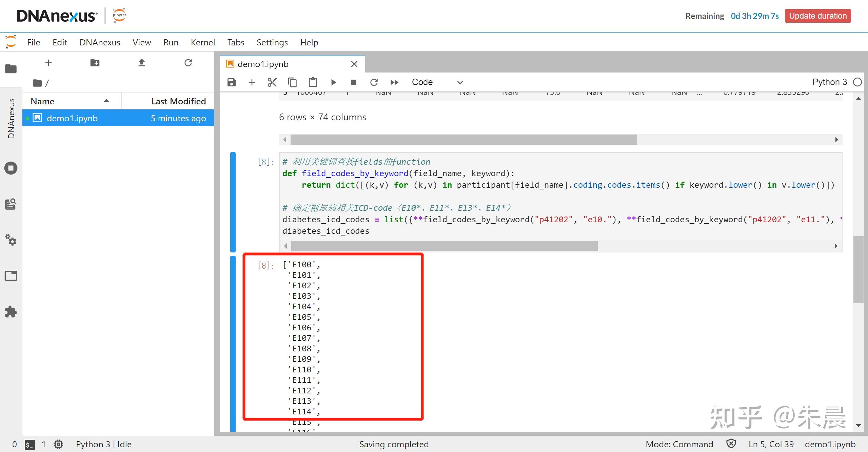
Task: Open the cell type Code dropdown
Action: 437,82
